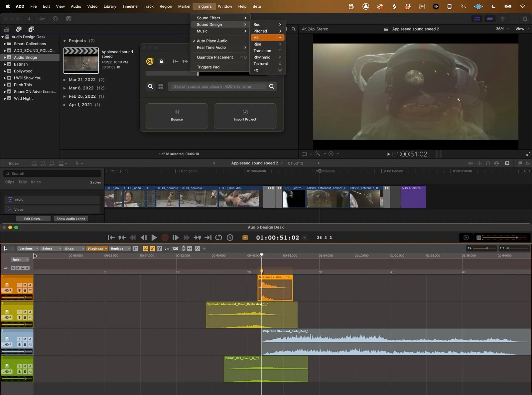This screenshot has height=395, width=532.
Task: Toggle the loop playback icon
Action: (218, 238)
